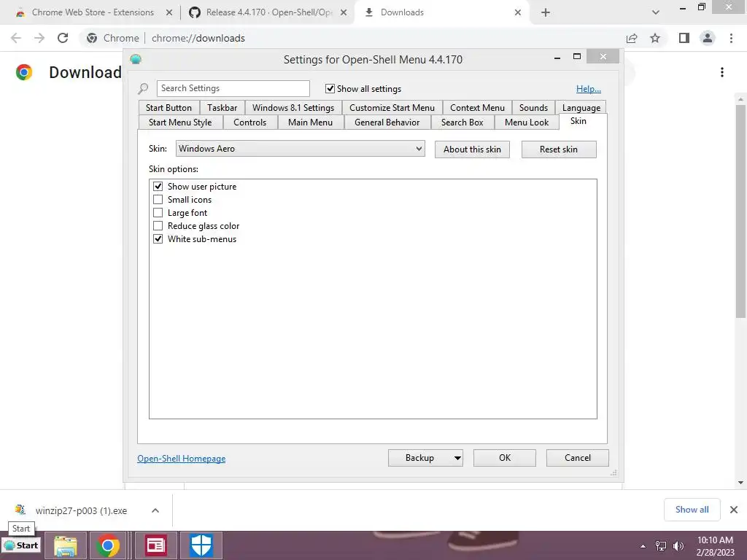
Task: Switch to Context Menu tab
Action: click(477, 108)
